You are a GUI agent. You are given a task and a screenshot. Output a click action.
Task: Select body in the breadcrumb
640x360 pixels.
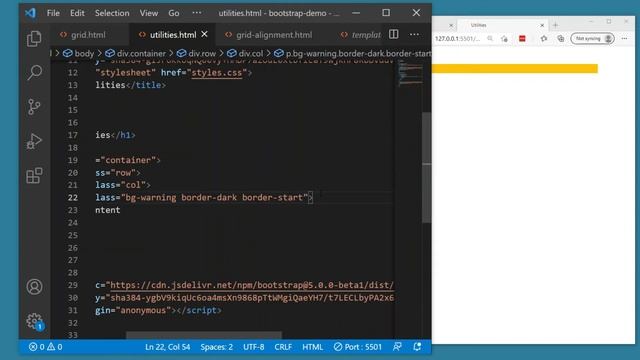pos(79,53)
